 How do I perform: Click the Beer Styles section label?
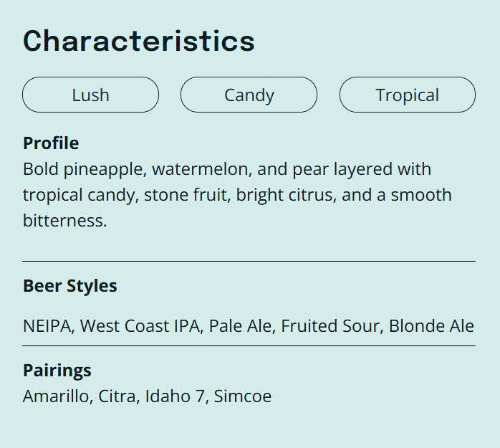click(x=70, y=286)
